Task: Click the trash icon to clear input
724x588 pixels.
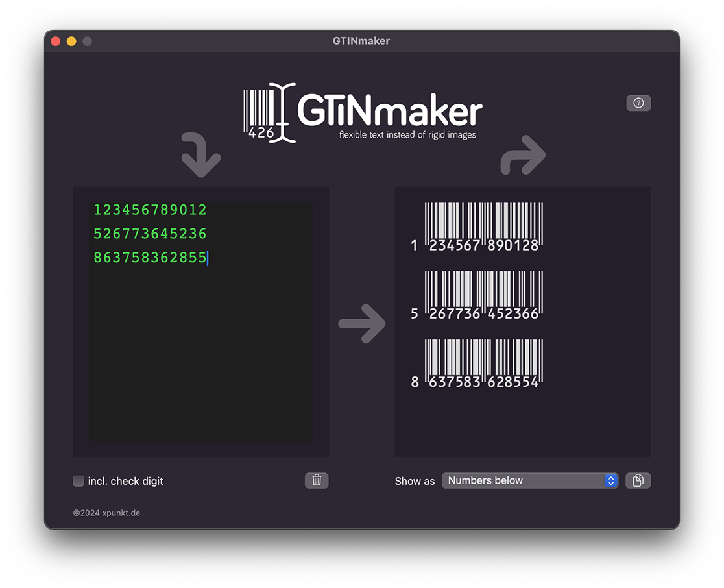Action: pyautogui.click(x=316, y=480)
